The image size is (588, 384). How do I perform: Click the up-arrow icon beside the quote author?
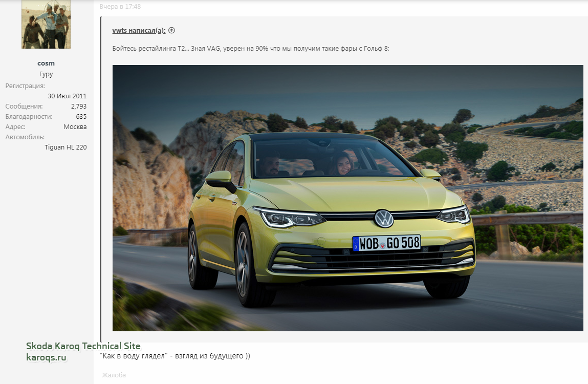pos(171,30)
